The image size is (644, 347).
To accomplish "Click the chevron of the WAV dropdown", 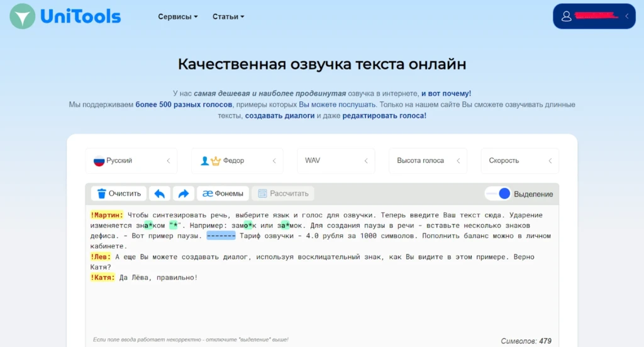I will coord(366,161).
